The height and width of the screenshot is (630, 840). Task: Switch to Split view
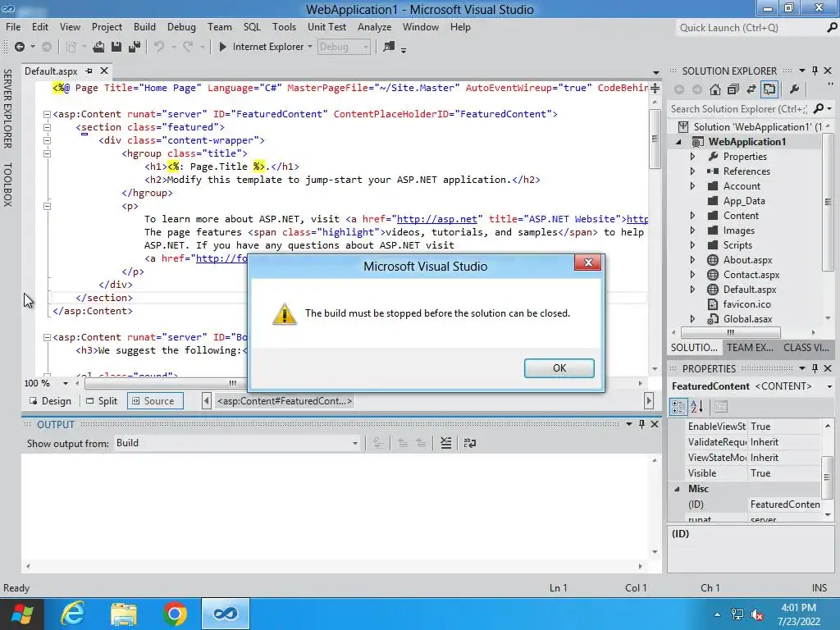pos(102,400)
